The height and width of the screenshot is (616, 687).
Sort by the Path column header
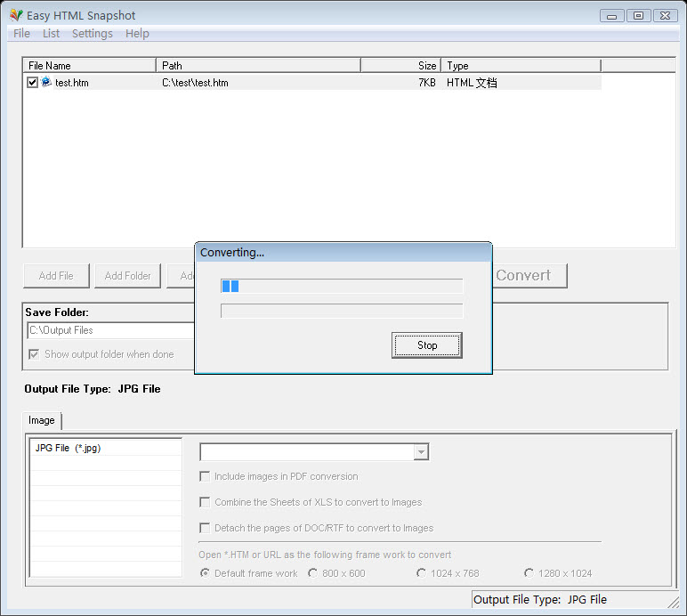[x=258, y=66]
